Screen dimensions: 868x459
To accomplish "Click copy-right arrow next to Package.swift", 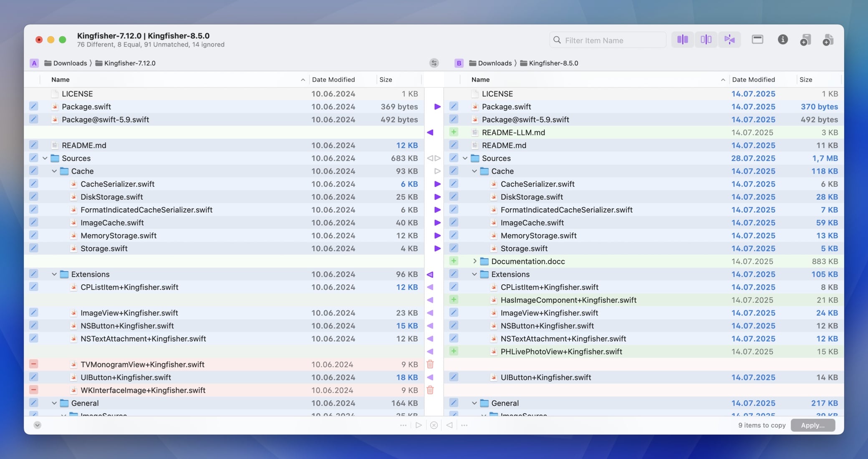I will tap(437, 107).
